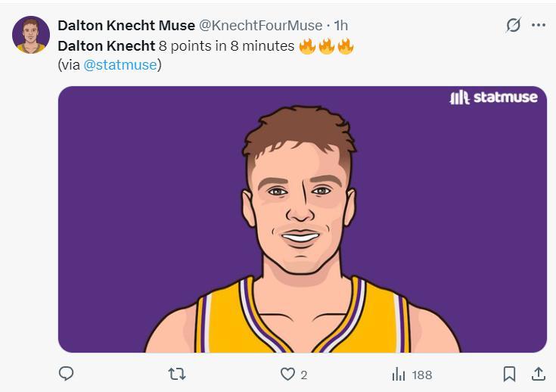Click the fire emojis in the tweet
This screenshot has width=556, height=392.
[x=327, y=46]
